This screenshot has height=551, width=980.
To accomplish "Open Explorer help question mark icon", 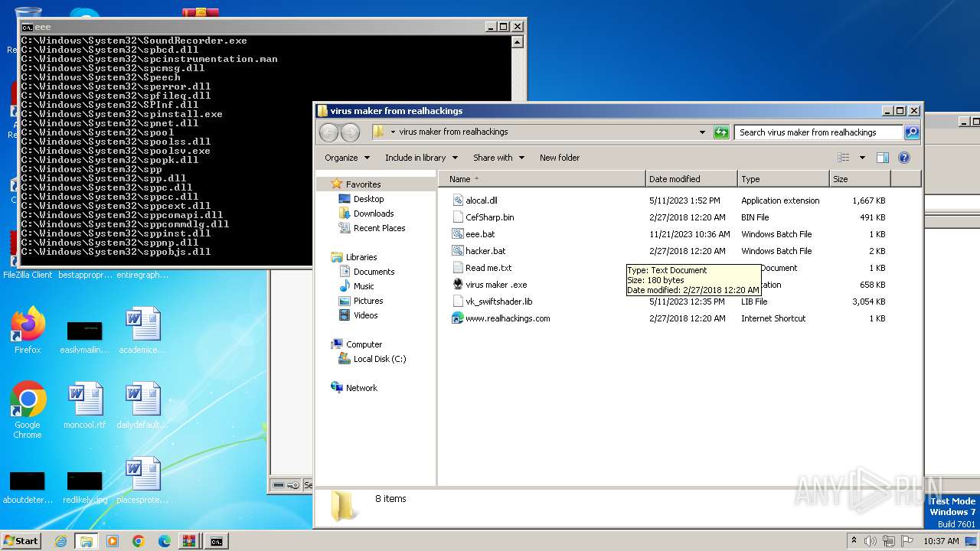I will coord(903,158).
